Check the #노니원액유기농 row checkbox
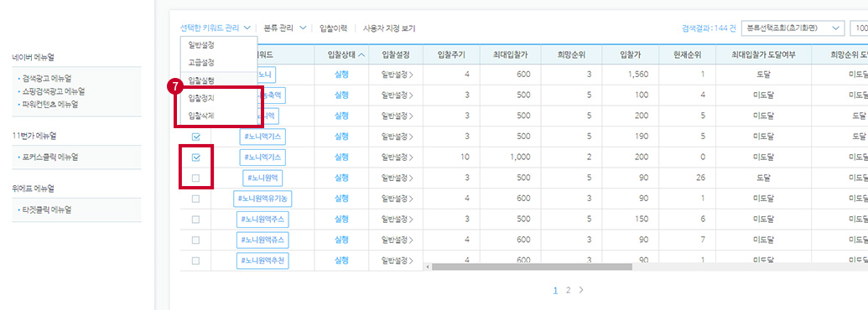Screen dimensions: 868x310 pos(195,199)
